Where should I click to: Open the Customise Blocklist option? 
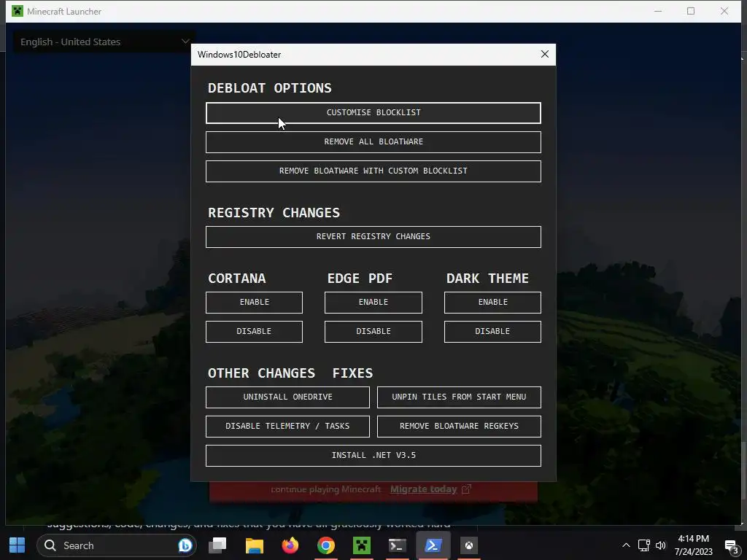click(373, 113)
